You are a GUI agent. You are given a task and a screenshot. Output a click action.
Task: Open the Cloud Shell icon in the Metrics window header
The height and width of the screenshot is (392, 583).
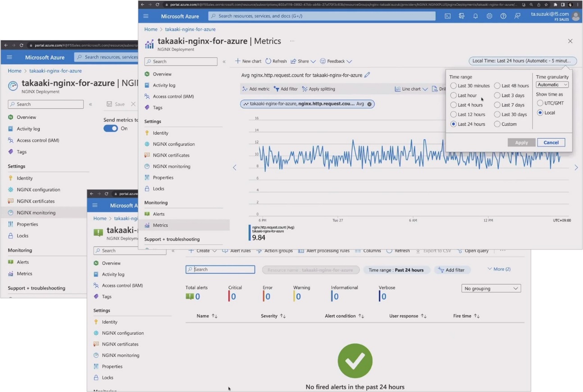click(447, 16)
